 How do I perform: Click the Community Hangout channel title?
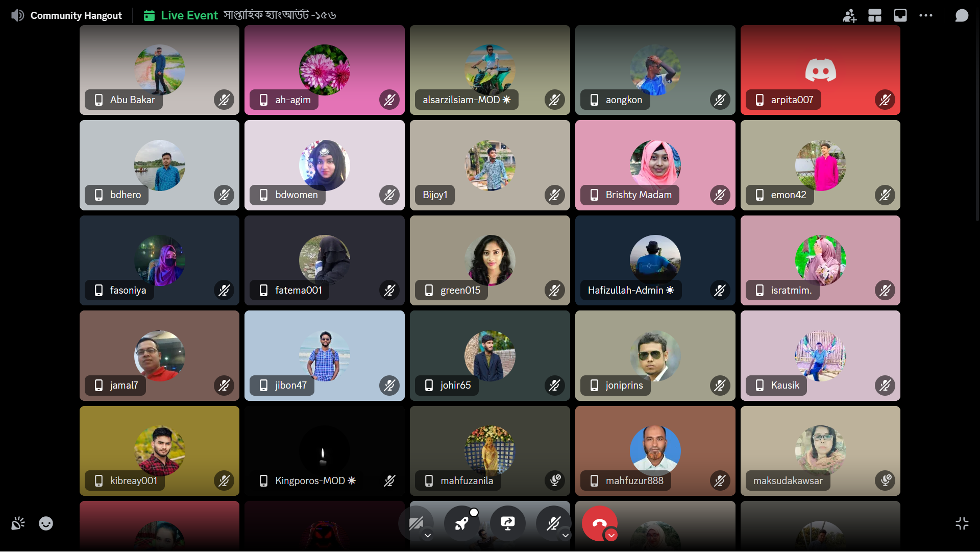coord(76,15)
